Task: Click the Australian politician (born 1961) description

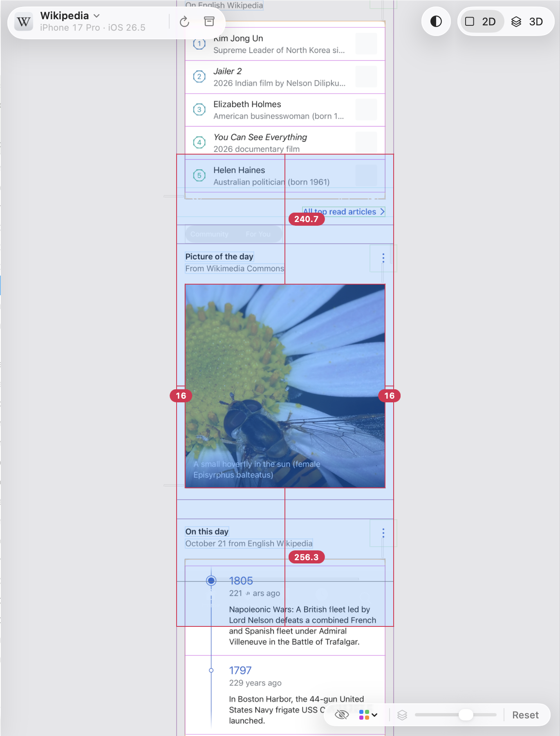Action: click(x=271, y=182)
